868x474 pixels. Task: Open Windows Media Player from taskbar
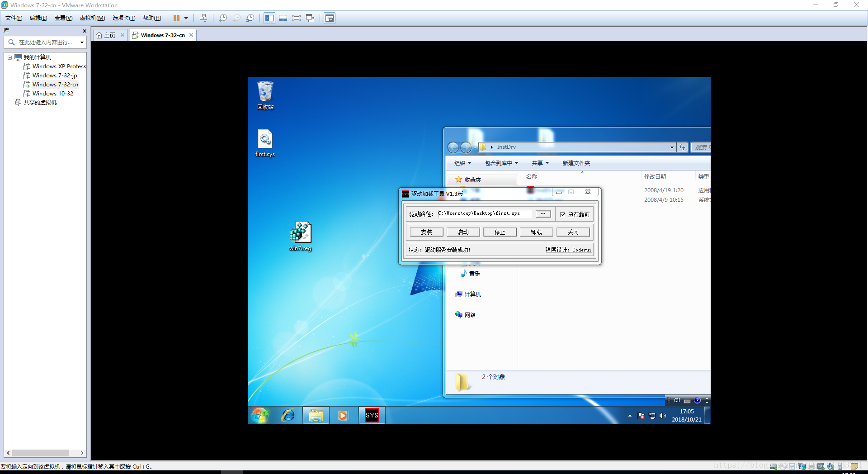[x=343, y=415]
